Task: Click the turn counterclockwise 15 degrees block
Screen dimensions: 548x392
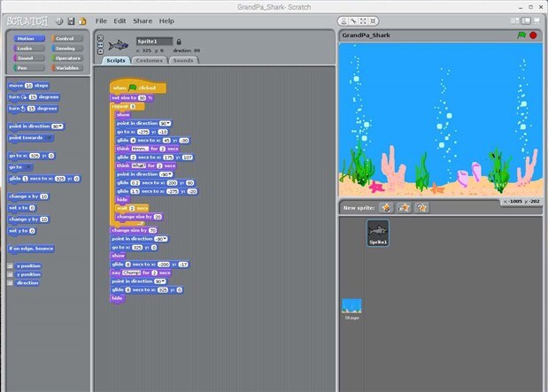Action: coord(33,109)
